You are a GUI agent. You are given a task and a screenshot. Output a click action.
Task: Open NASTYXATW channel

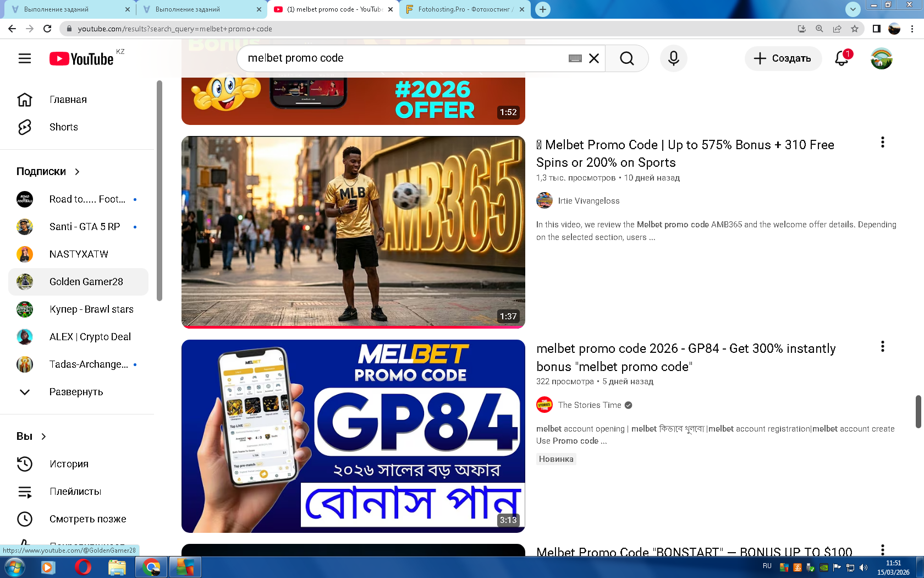click(x=78, y=254)
